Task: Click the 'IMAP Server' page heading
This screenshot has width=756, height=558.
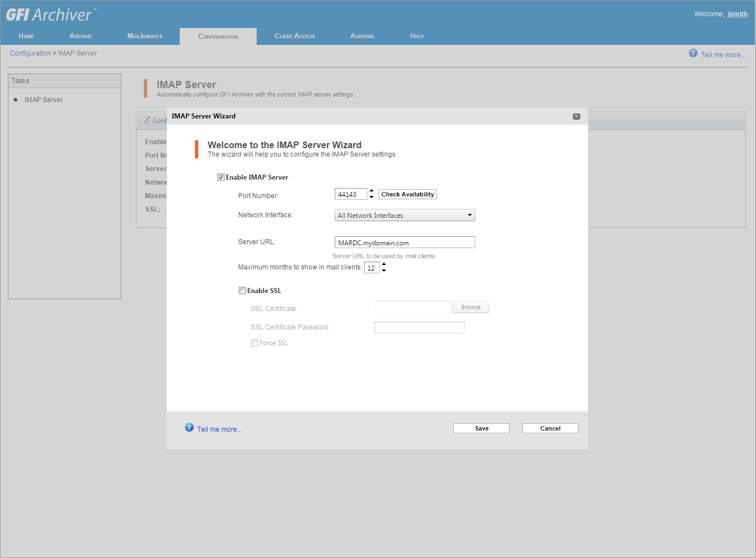Action: tap(186, 85)
